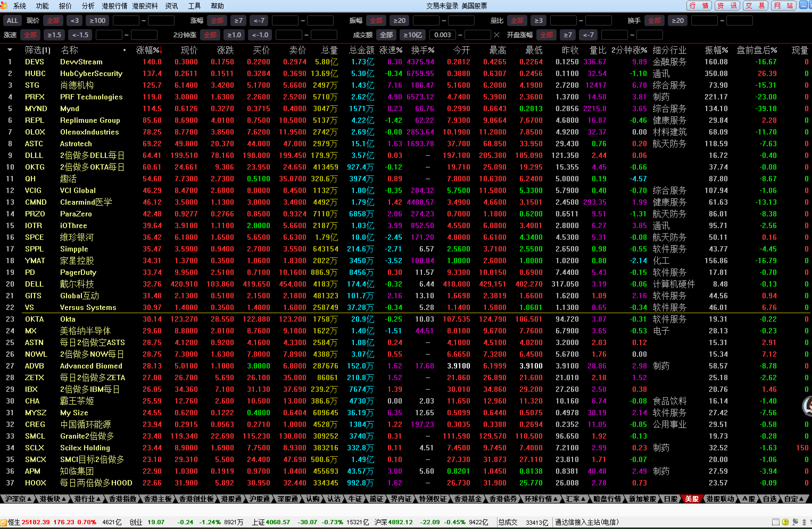Enable the 现价 ≥100 filter
812x529 pixels.
pyautogui.click(x=98, y=20)
